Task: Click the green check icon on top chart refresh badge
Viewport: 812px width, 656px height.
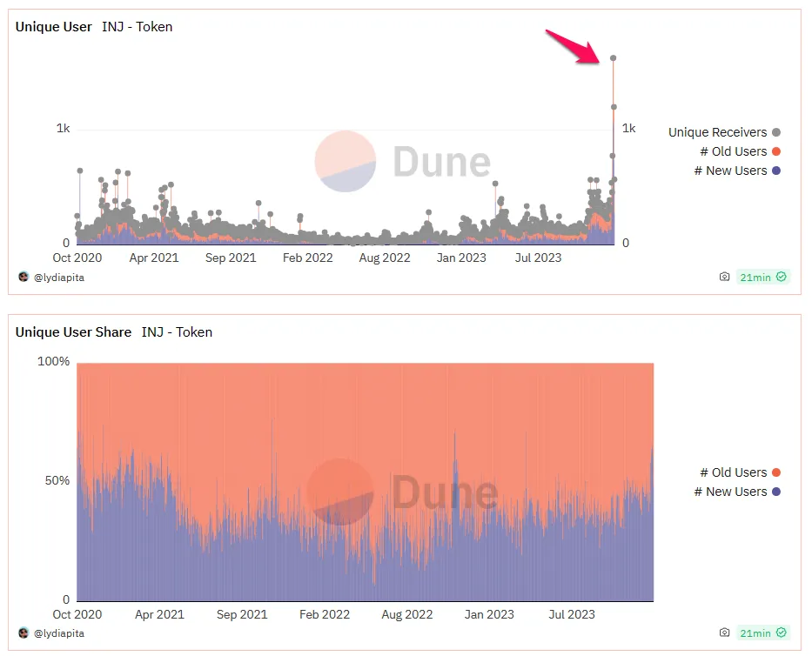Action: pos(781,277)
